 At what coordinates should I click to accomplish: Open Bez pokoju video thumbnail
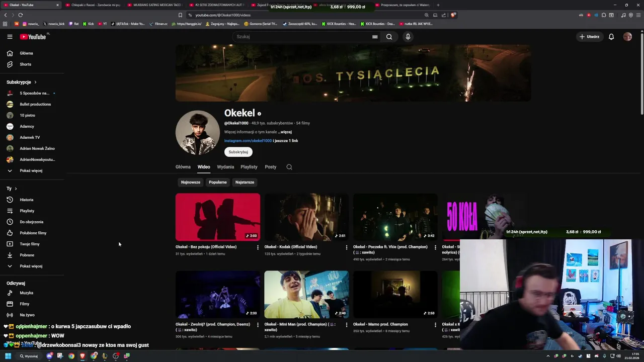point(218,217)
